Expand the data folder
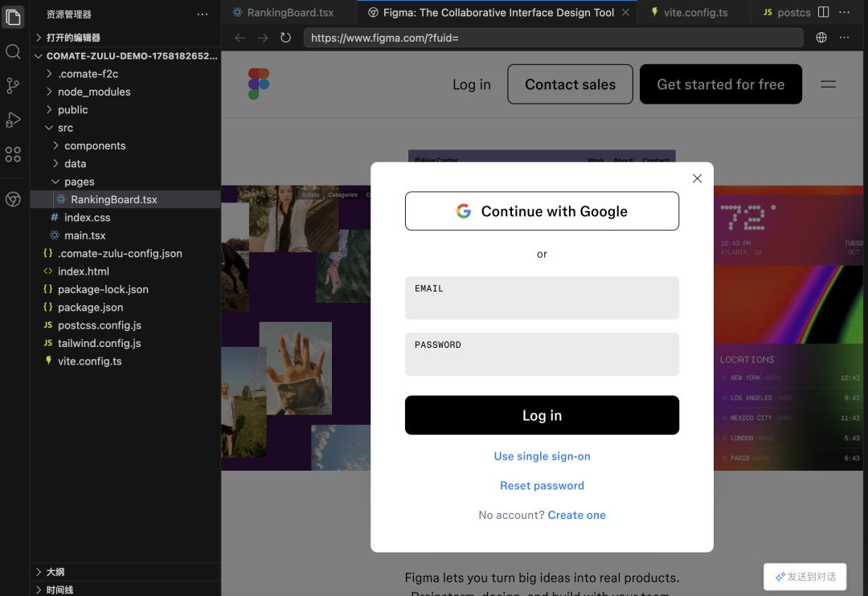This screenshot has height=596, width=868. pos(125,164)
